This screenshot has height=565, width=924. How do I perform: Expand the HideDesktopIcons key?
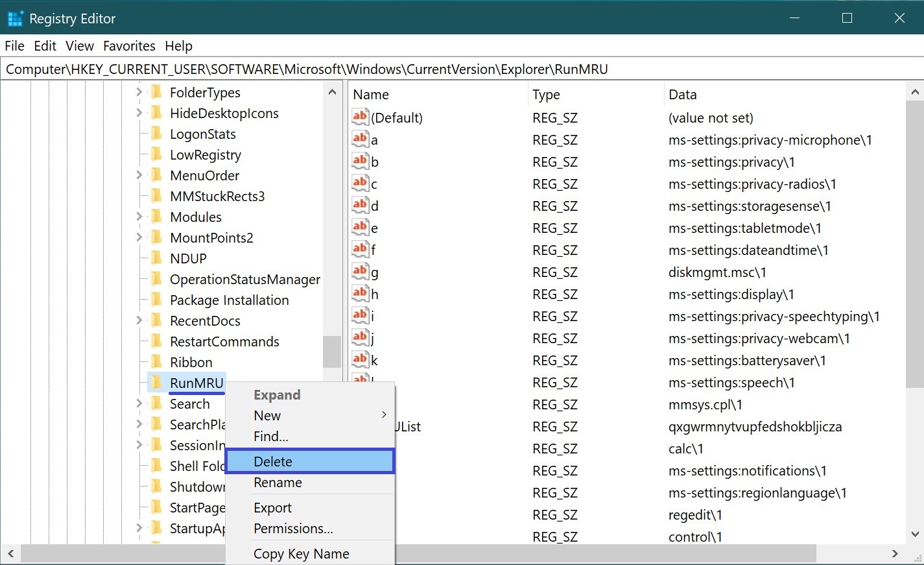[x=139, y=113]
